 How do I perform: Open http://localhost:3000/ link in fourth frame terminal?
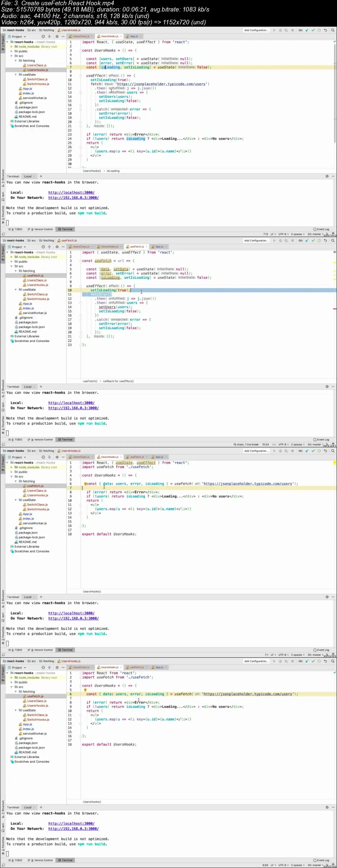[71, 824]
